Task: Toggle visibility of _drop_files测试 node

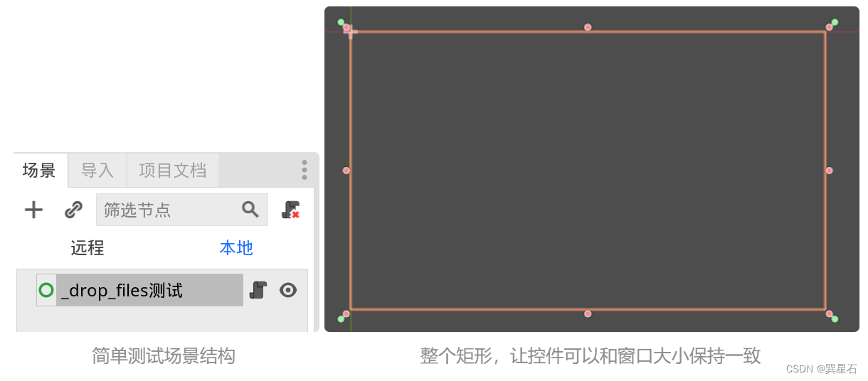Action: (288, 290)
